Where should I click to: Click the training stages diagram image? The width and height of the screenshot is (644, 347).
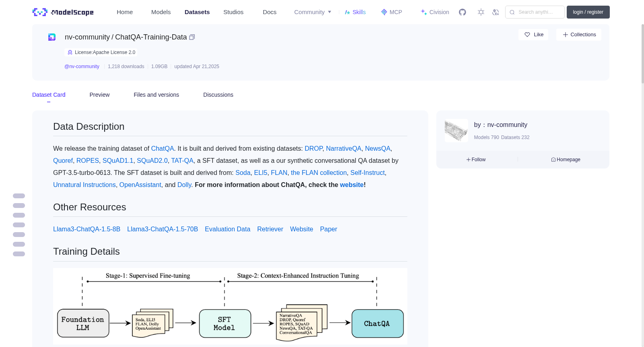point(230,306)
